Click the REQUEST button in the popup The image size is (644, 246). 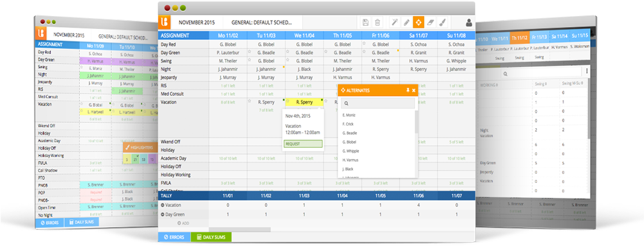tap(303, 144)
